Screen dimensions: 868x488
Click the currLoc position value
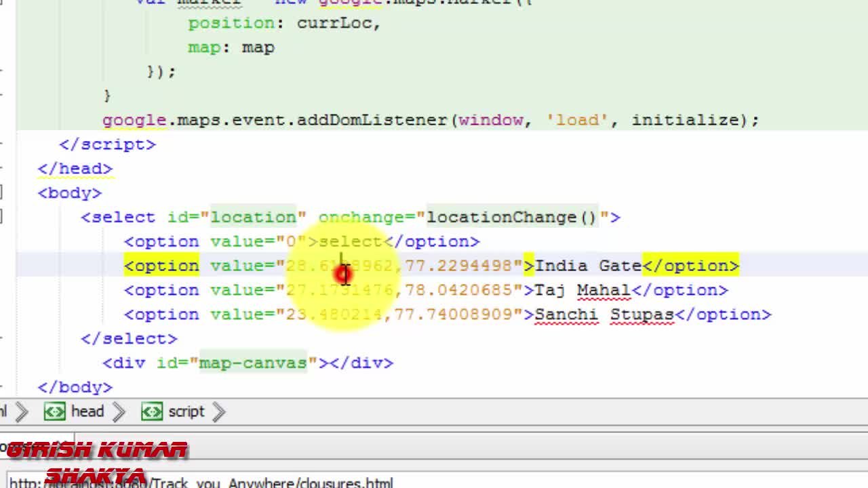coord(334,23)
